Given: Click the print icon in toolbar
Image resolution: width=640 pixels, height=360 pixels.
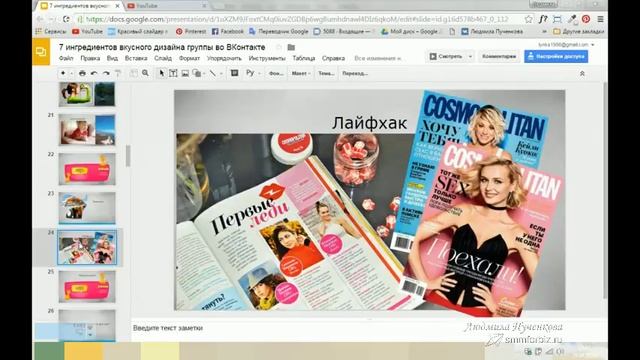Looking at the screenshot, I should [x=82, y=73].
